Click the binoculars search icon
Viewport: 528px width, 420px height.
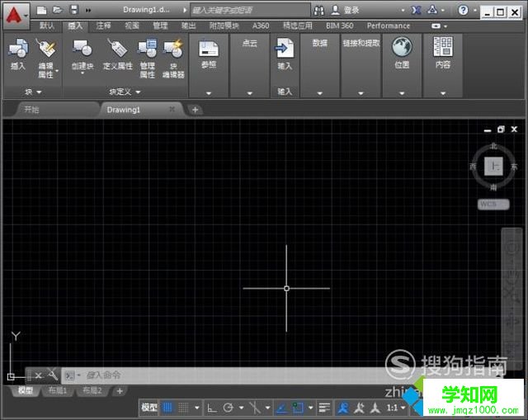318,11
